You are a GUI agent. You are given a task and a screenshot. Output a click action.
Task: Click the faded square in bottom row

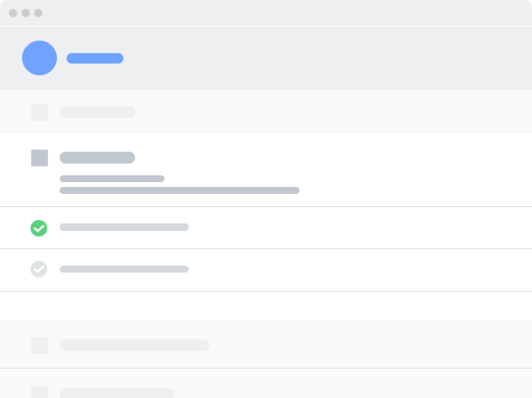pyautogui.click(x=40, y=392)
